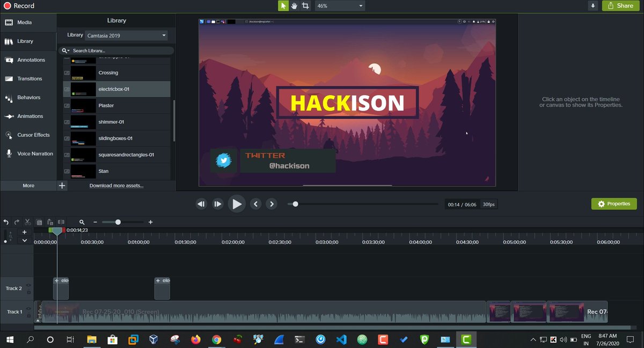Click the download arrow icon near Share

(x=593, y=6)
